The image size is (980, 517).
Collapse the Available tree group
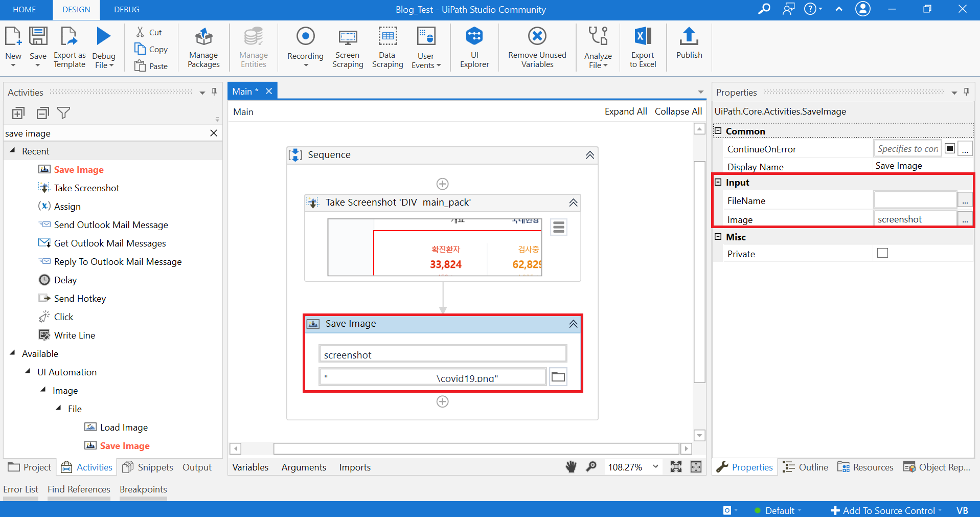[x=12, y=353]
